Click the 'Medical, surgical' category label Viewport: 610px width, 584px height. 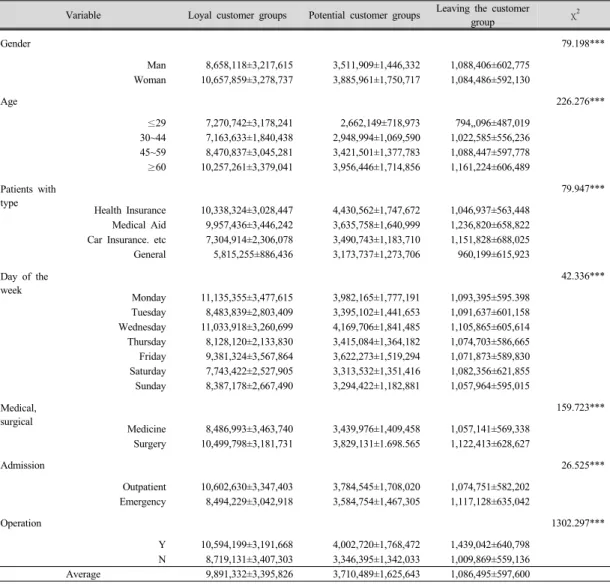(18, 415)
